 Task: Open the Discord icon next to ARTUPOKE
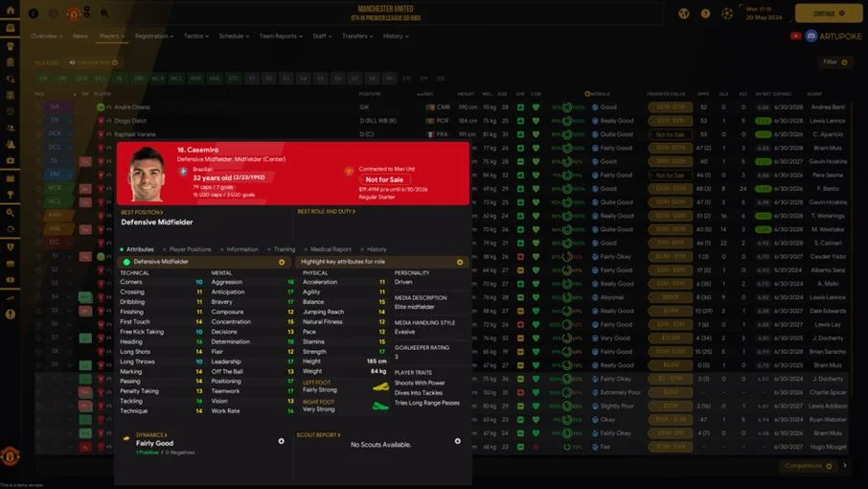pyautogui.click(x=811, y=36)
